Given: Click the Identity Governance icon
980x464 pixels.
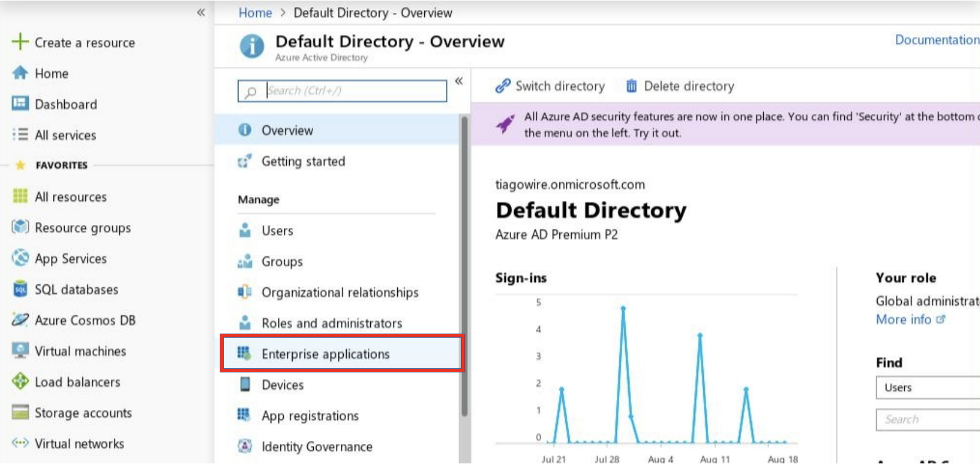Looking at the screenshot, I should click(x=245, y=446).
